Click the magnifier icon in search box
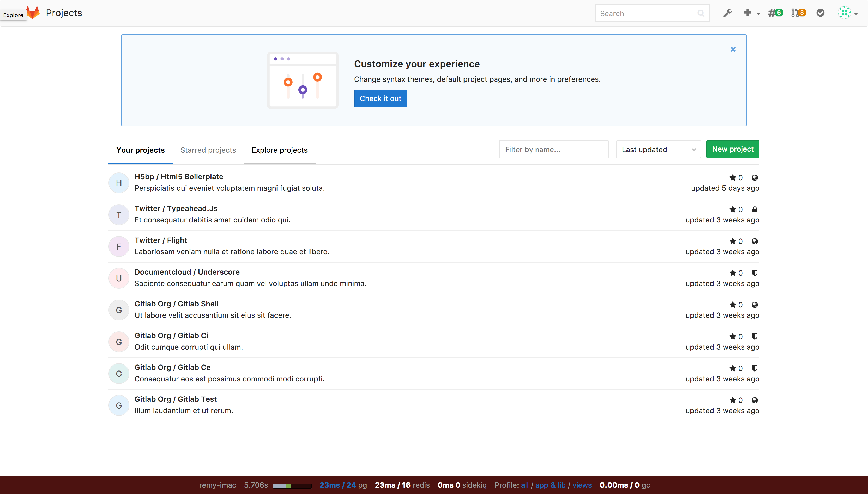Image resolution: width=868 pixels, height=495 pixels. tap(701, 14)
